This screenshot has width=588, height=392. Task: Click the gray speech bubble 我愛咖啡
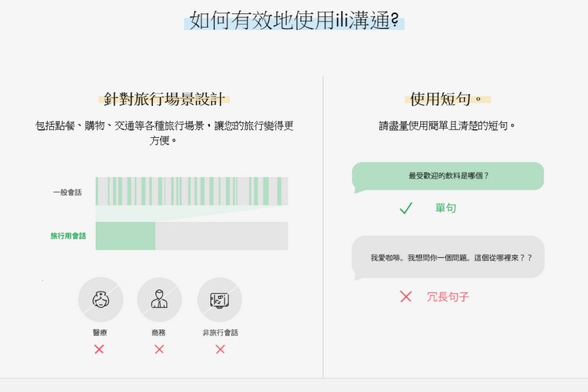(448, 257)
